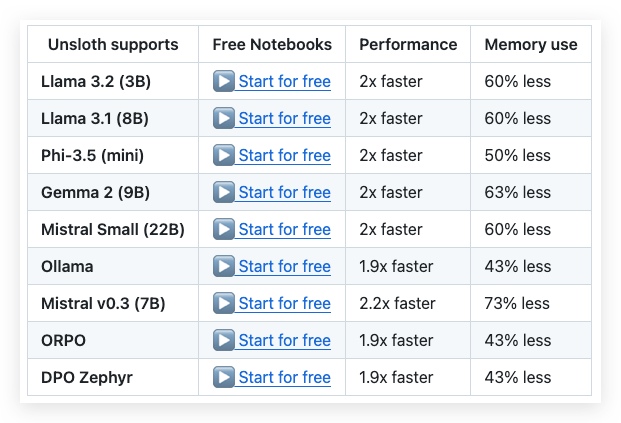
Task: Follow the Start for free link for Phi-3.5 (mini)
Action: click(284, 156)
